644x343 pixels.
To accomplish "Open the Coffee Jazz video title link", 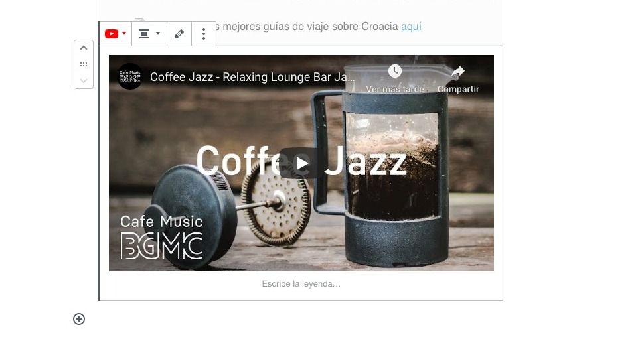I will pos(252,77).
